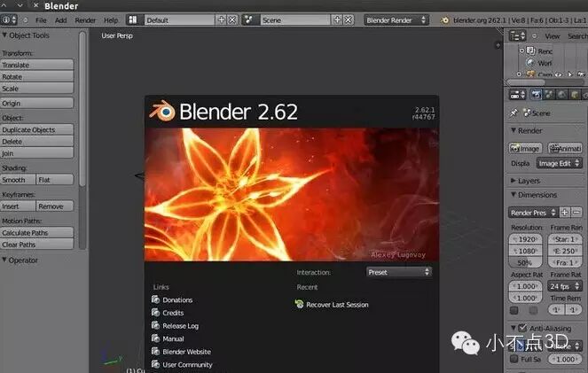Click the Translate button
This screenshot has width=588, height=373.
(x=36, y=65)
